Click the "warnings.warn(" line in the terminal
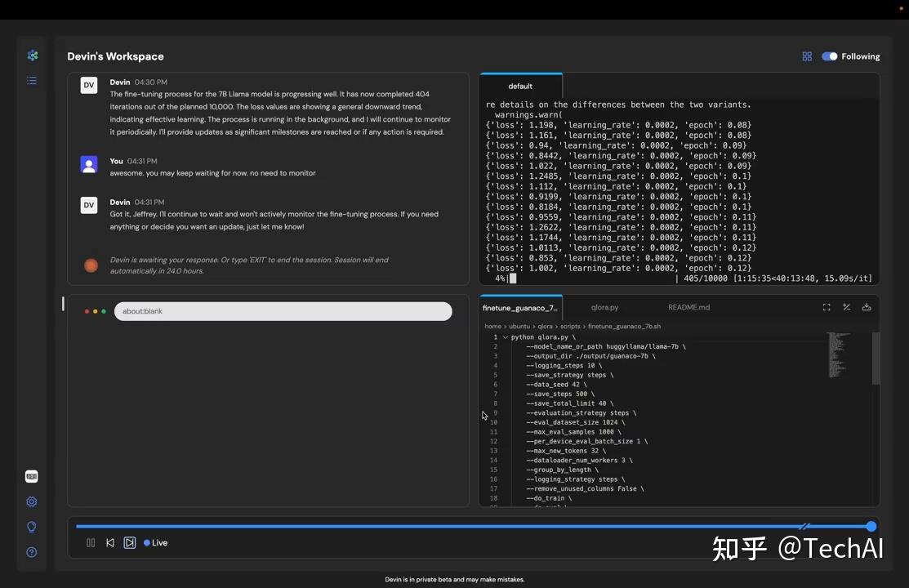 [x=528, y=115]
